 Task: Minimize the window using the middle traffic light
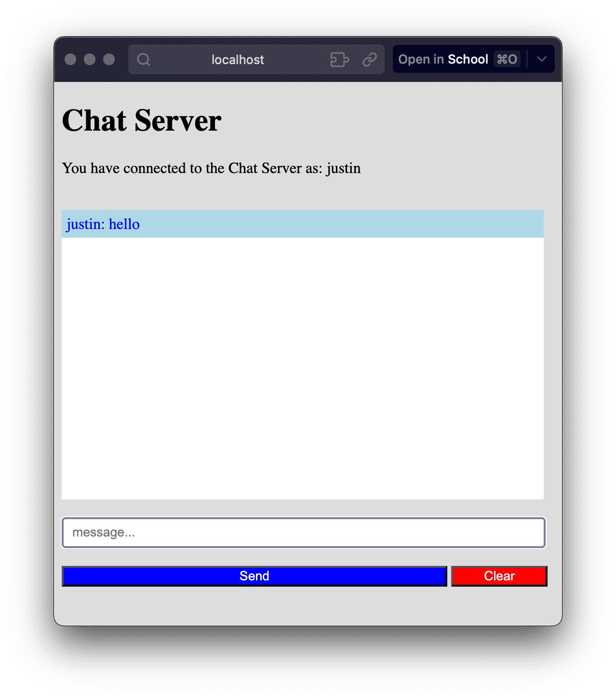tap(90, 59)
